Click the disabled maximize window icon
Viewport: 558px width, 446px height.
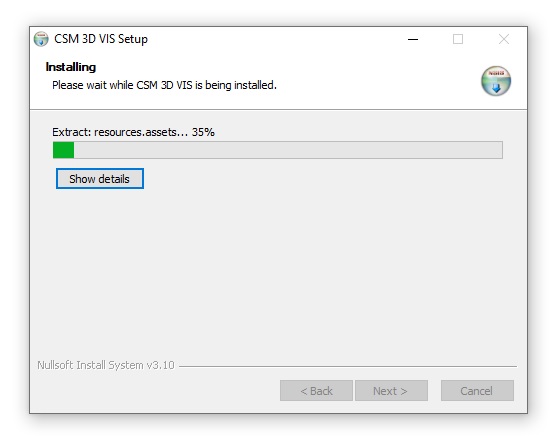click(x=458, y=39)
